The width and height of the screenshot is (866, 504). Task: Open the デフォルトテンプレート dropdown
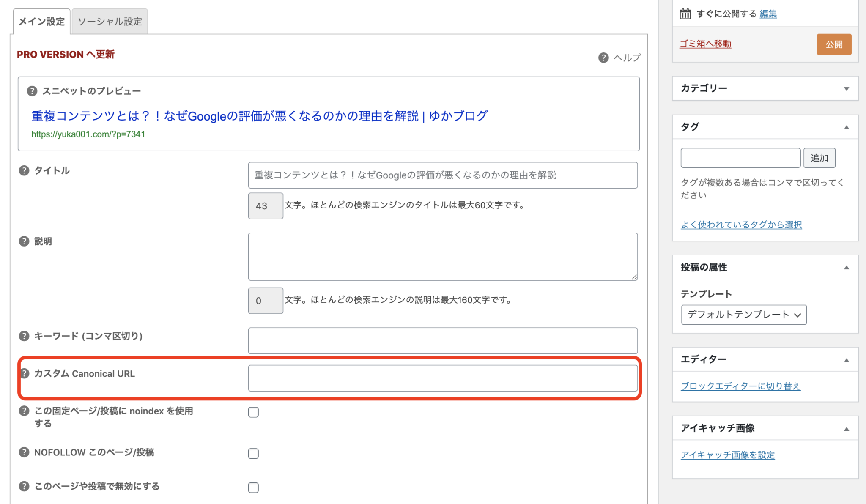744,315
